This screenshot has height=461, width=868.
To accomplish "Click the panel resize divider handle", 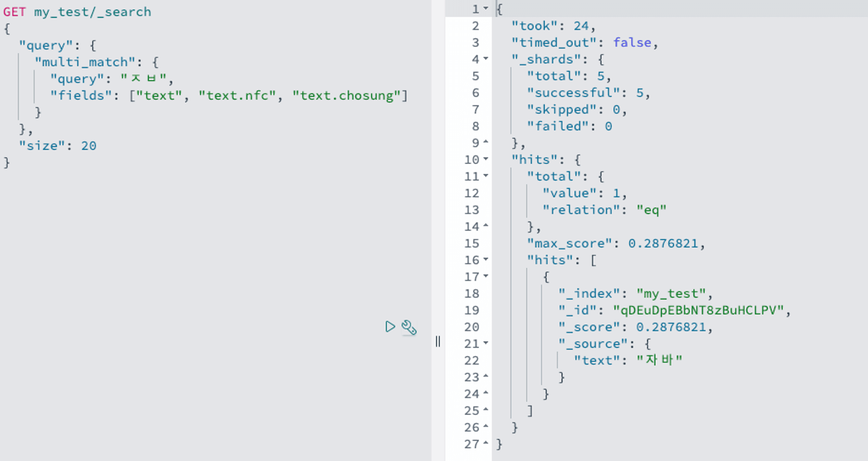I will point(438,342).
